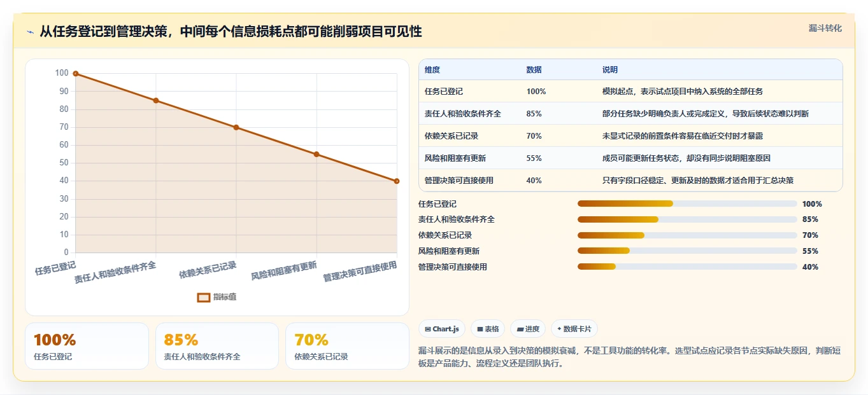Select the Chart.js chip

point(441,329)
